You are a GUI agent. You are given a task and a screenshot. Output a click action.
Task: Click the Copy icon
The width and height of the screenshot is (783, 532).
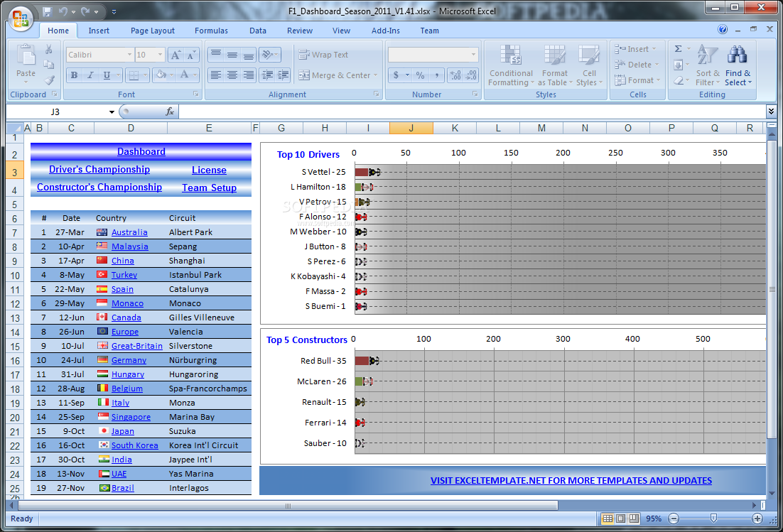49,65
